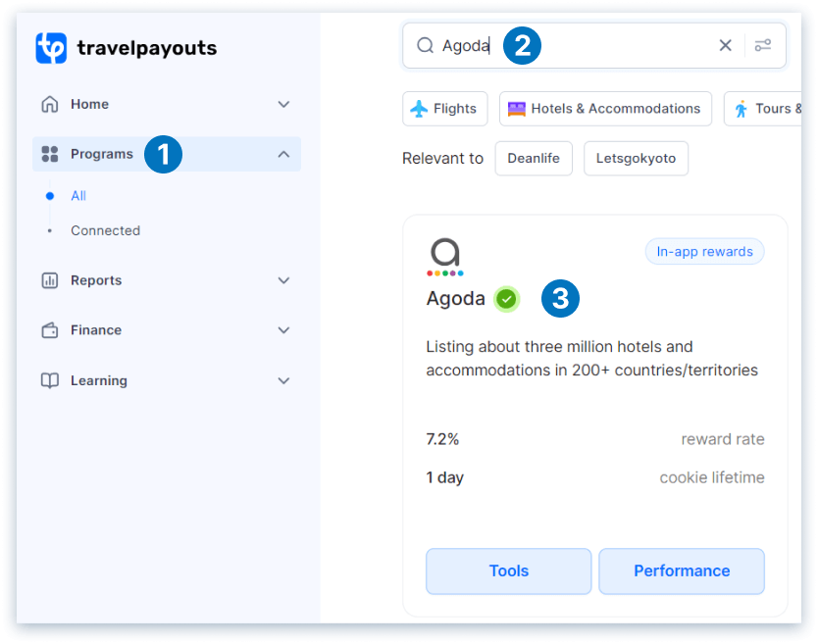Select All under Programs

(78, 196)
